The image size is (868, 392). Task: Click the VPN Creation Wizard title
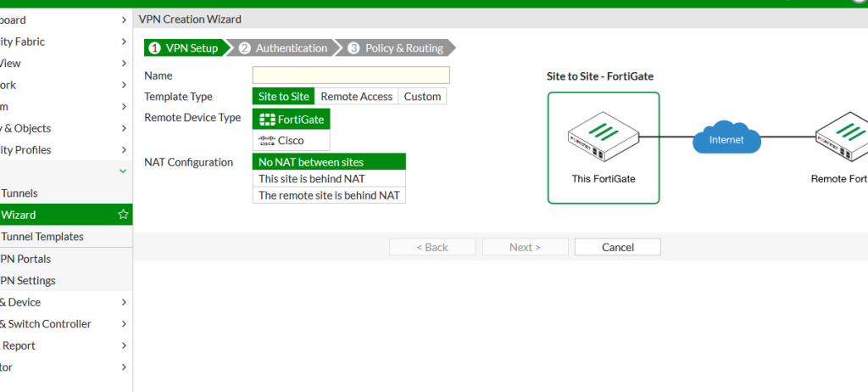pos(190,20)
